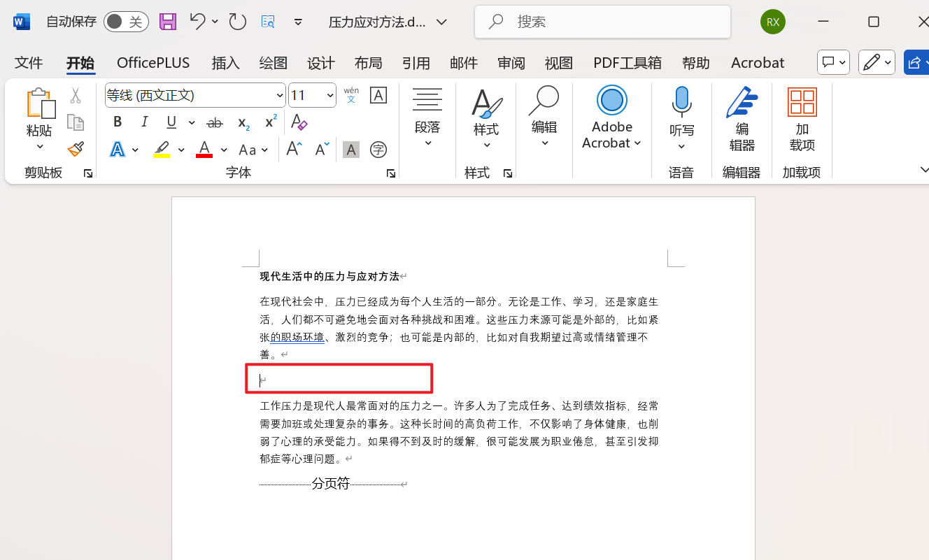Click the Clear All Formatting icon
The image size is (929, 560).
click(x=299, y=122)
